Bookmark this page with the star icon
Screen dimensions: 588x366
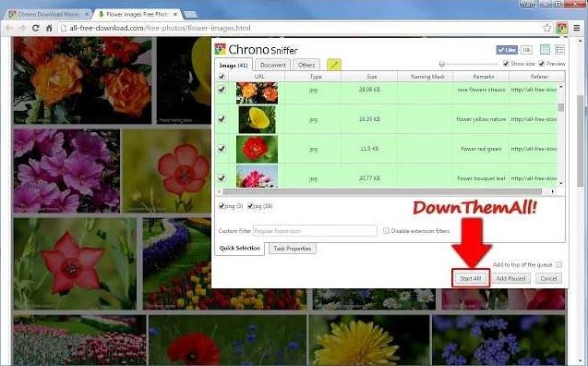point(547,28)
